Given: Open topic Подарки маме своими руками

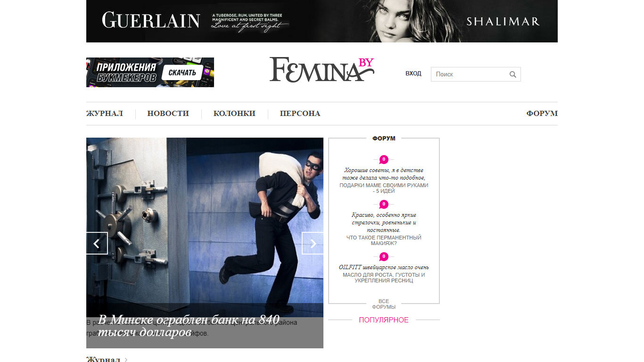Looking at the screenshot, I should [x=384, y=188].
